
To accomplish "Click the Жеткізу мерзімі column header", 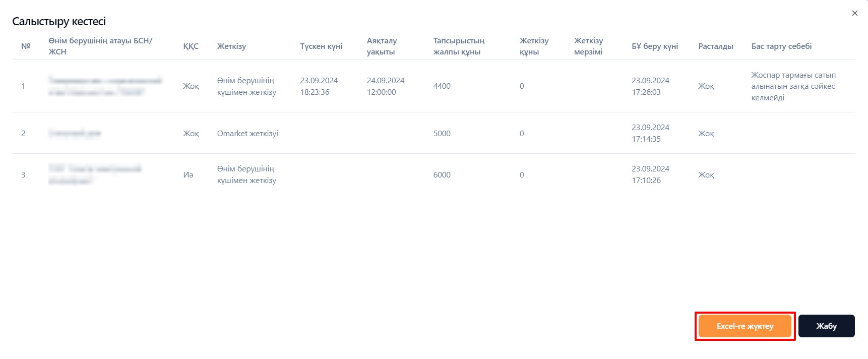I will coord(588,46).
